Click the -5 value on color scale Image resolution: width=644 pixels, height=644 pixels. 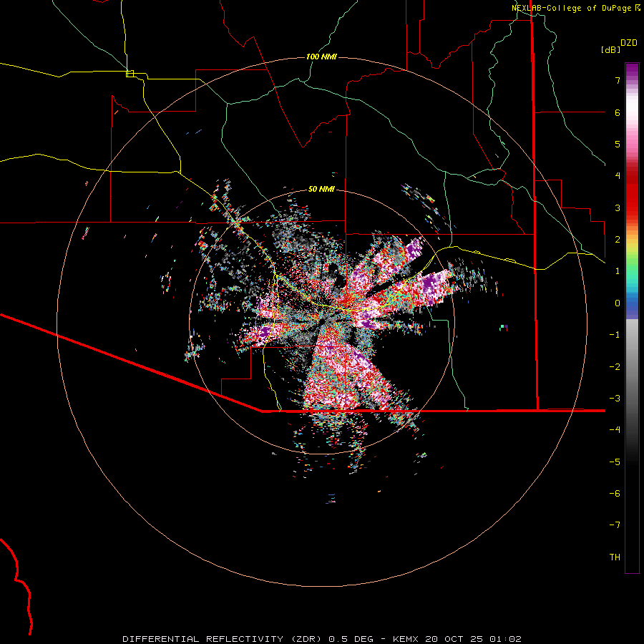click(615, 462)
